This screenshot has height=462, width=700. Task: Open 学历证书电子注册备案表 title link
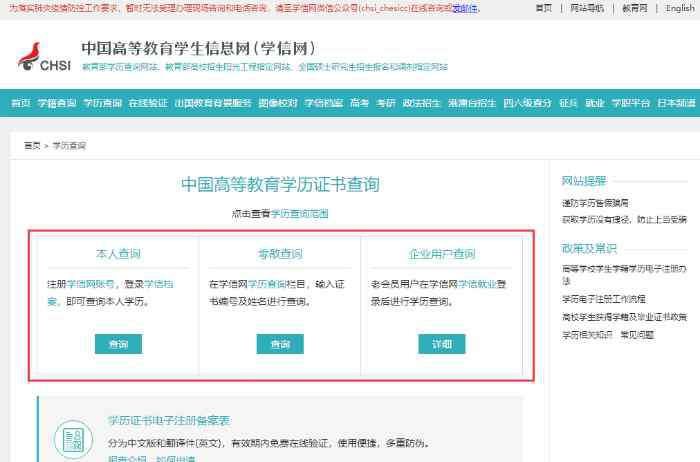coord(169,420)
